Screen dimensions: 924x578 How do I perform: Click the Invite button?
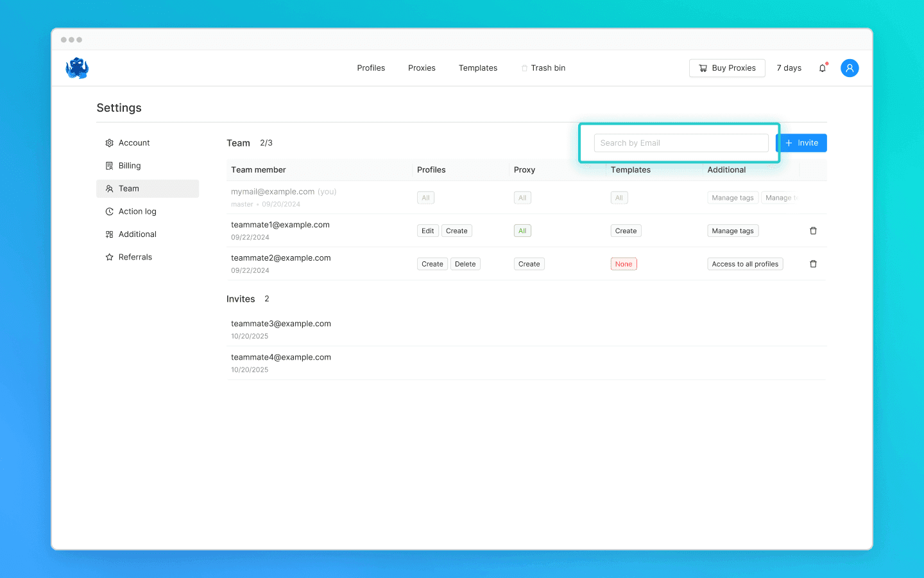[x=802, y=143]
